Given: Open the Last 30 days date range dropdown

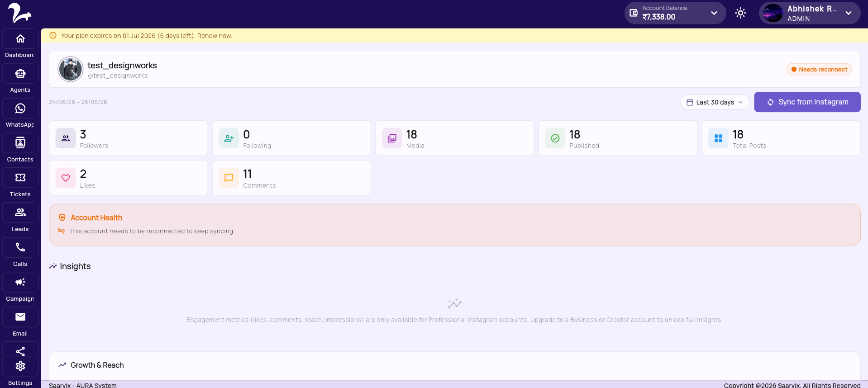Looking at the screenshot, I should click(715, 102).
